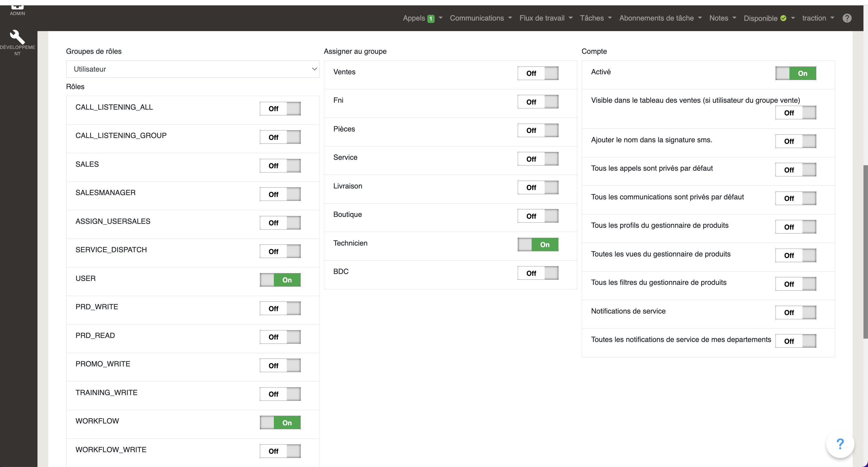Open the Développement wrench icon

click(x=17, y=37)
